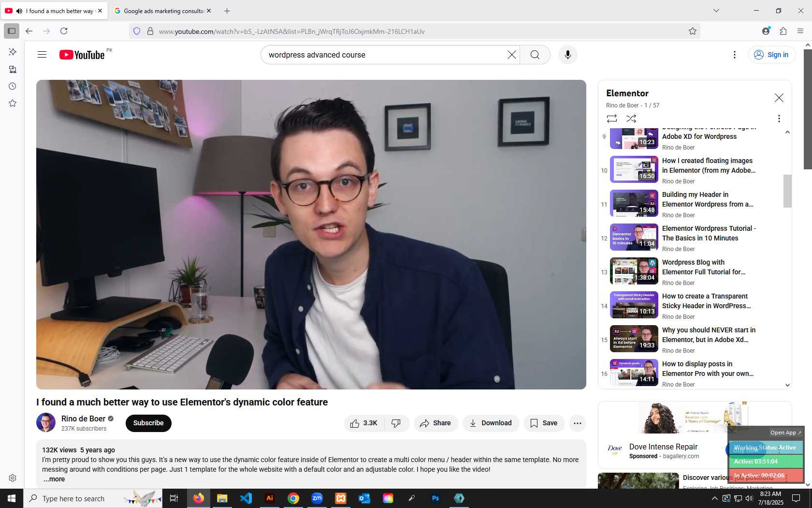
Task: Start voice search with the microphone icon
Action: [x=568, y=55]
